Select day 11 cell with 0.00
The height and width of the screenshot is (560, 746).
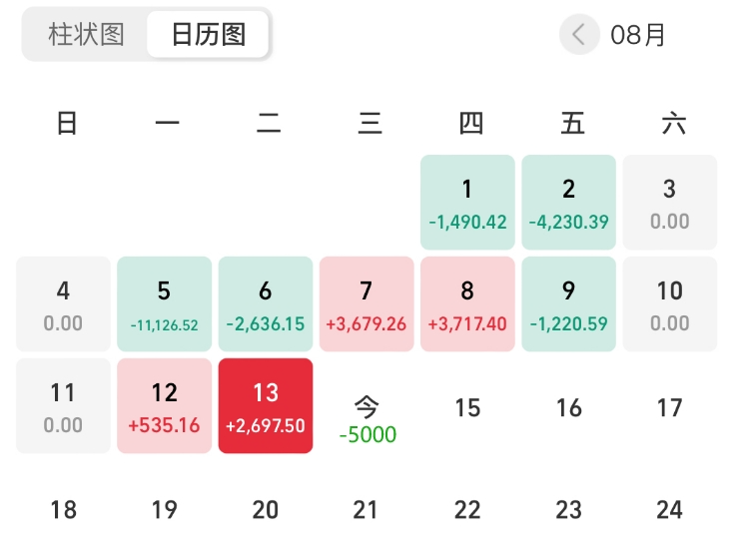point(63,405)
